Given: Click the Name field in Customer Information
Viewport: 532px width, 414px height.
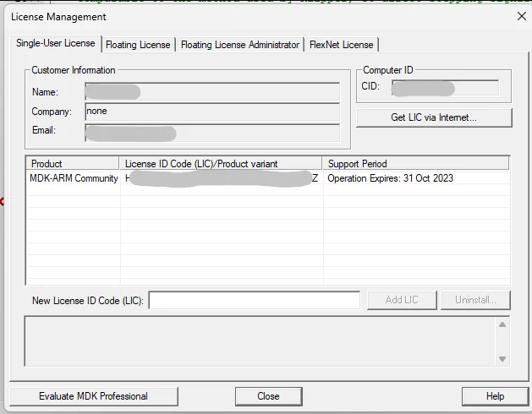Looking at the screenshot, I should pyautogui.click(x=212, y=91).
